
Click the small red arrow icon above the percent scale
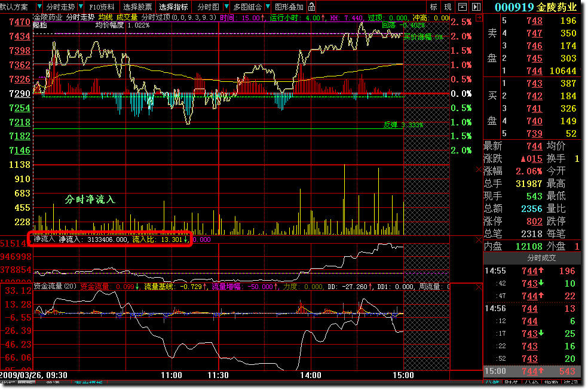479,17
